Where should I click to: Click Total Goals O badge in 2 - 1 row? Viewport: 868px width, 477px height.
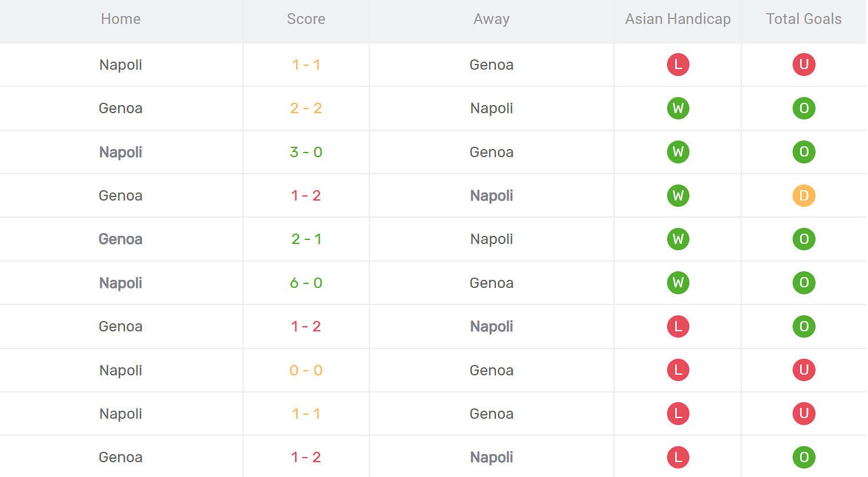pyautogui.click(x=804, y=239)
